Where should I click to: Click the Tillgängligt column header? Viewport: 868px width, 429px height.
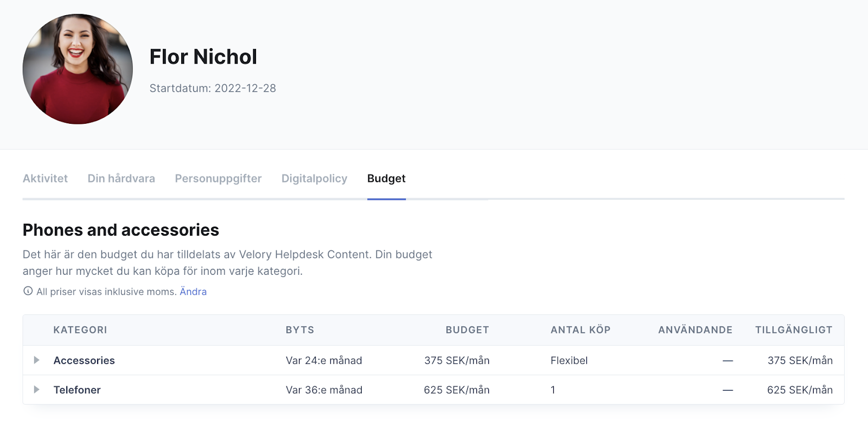pyautogui.click(x=794, y=330)
